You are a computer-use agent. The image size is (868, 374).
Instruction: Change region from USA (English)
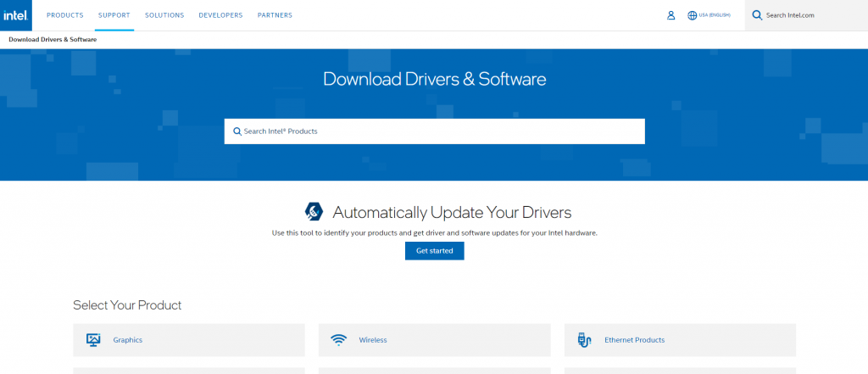pos(715,15)
